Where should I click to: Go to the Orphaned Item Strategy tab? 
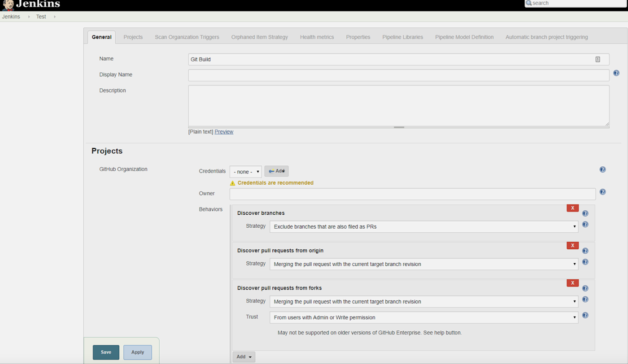pos(259,37)
